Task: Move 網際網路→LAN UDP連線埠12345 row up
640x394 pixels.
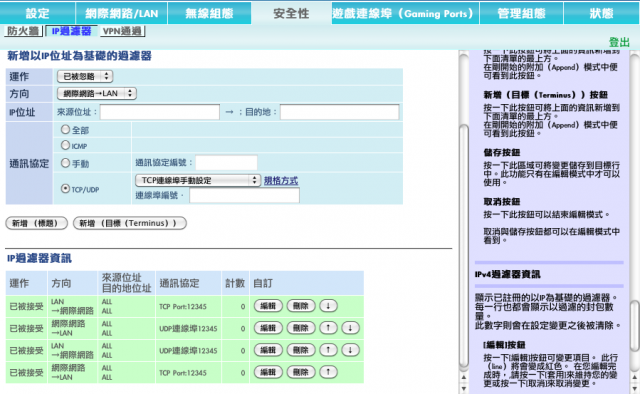Action: point(328,328)
